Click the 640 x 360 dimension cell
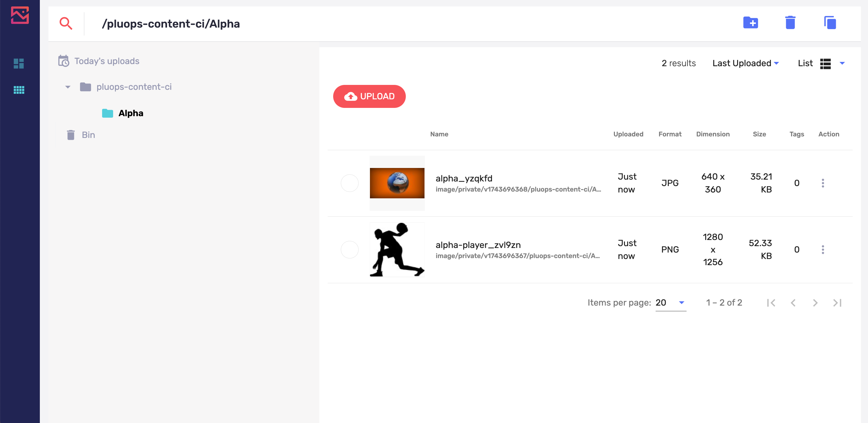 point(713,183)
